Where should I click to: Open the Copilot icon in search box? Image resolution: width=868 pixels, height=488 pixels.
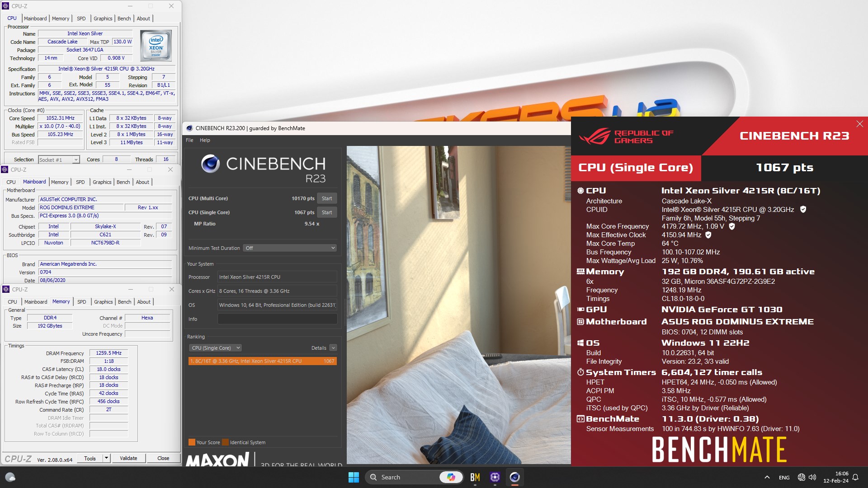(451, 477)
